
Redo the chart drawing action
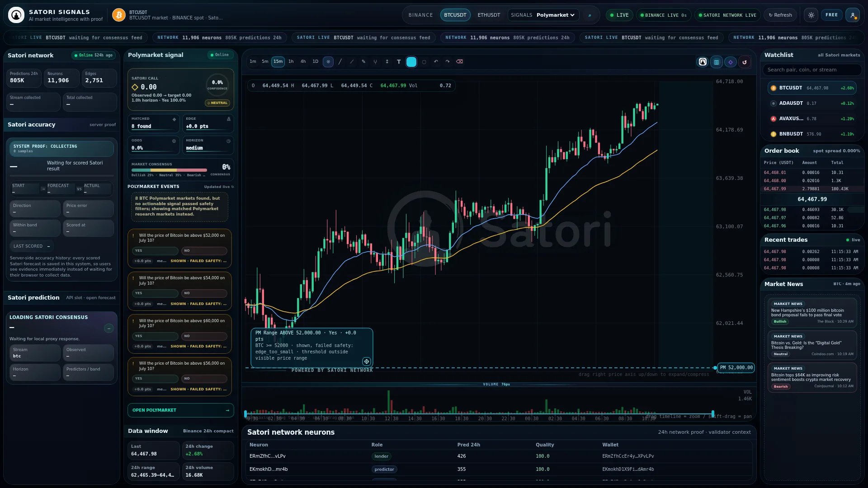448,62
